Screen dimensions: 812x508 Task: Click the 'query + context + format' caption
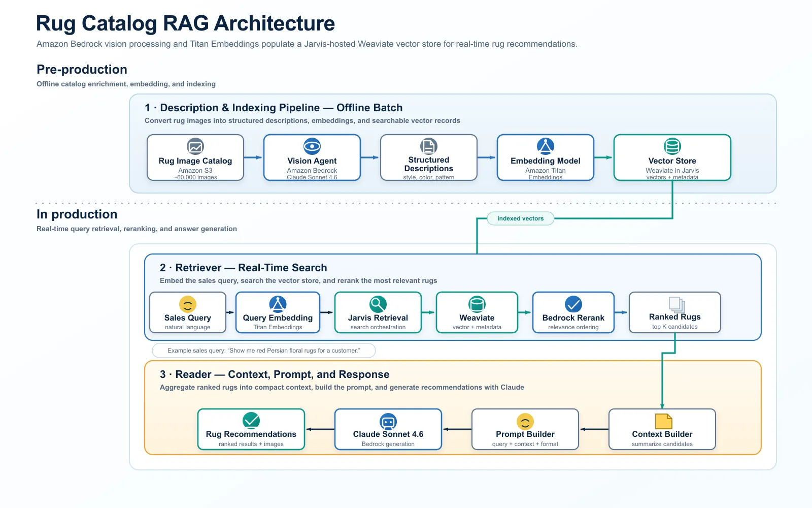(525, 444)
